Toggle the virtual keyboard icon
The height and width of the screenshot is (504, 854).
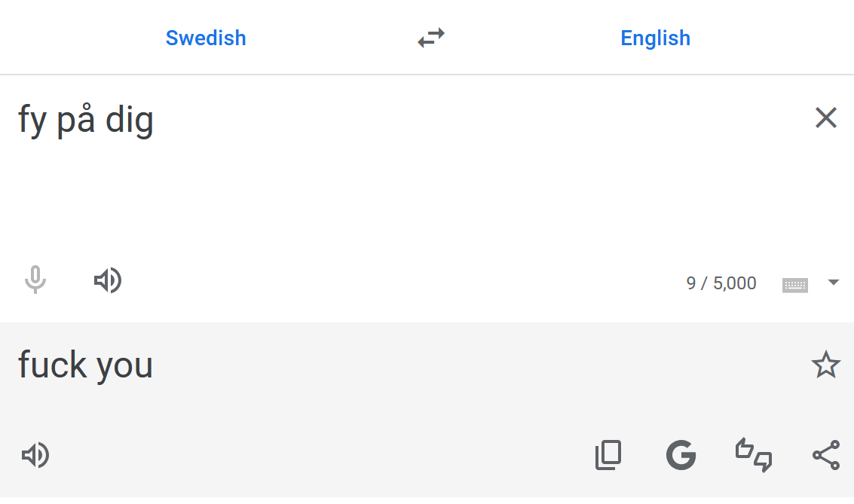795,284
